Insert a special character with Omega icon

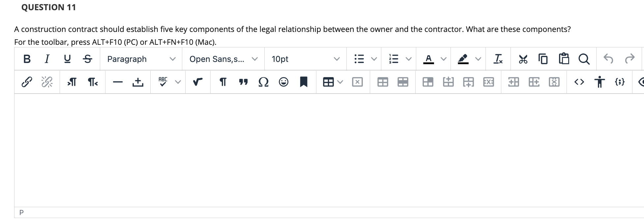[x=263, y=82]
